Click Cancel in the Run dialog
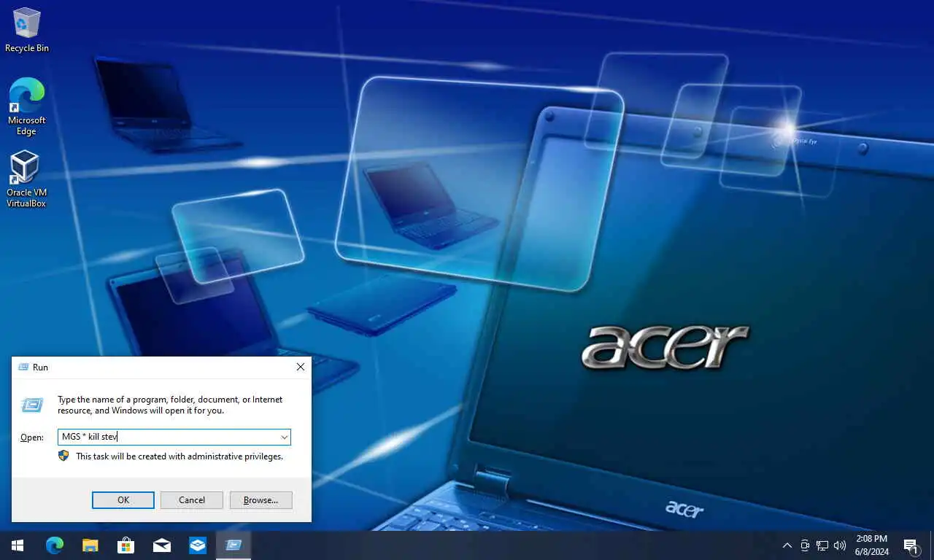The width and height of the screenshot is (934, 560). tap(192, 500)
